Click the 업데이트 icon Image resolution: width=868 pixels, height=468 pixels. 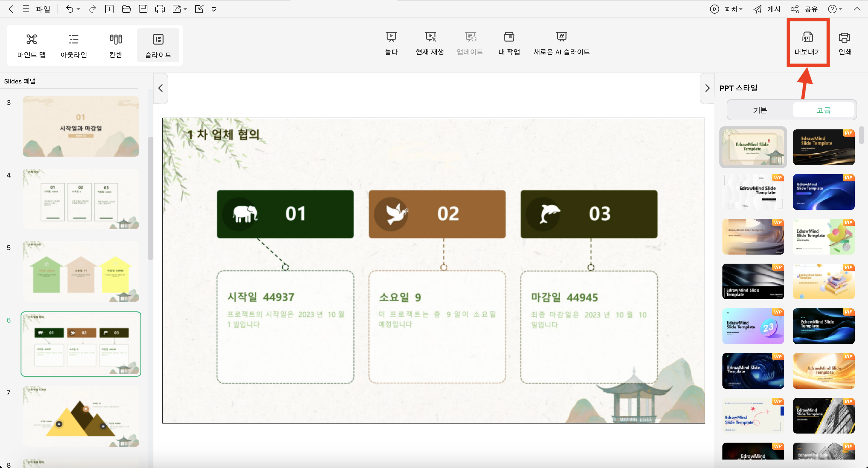(x=470, y=37)
